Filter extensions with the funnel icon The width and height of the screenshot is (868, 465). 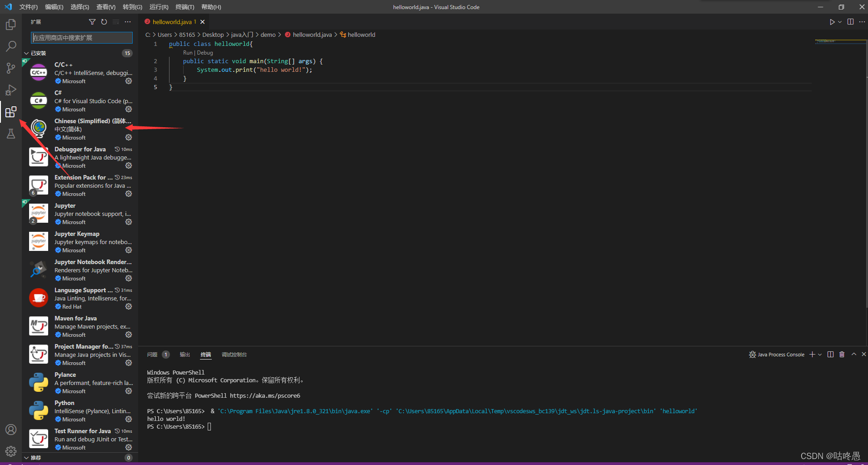tap(92, 22)
